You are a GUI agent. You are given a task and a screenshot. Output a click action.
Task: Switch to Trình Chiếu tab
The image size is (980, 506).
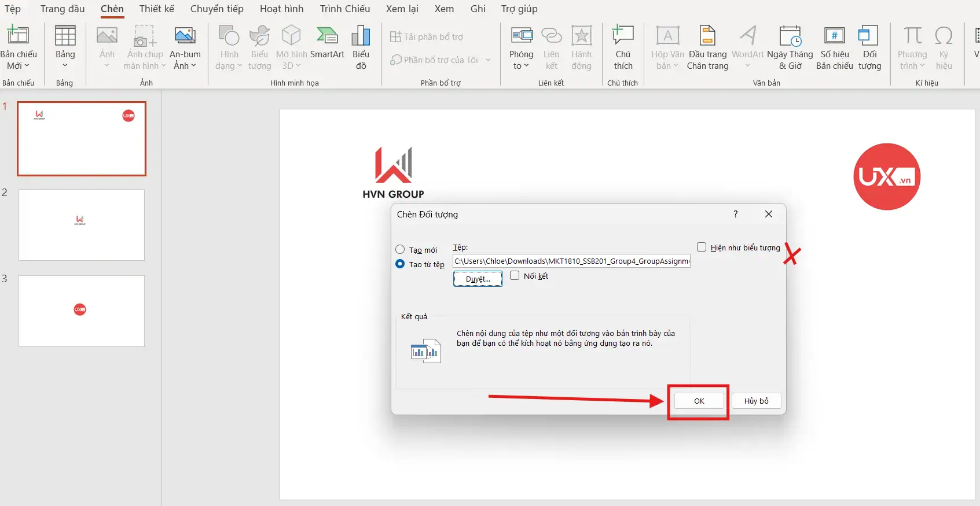[x=345, y=9]
